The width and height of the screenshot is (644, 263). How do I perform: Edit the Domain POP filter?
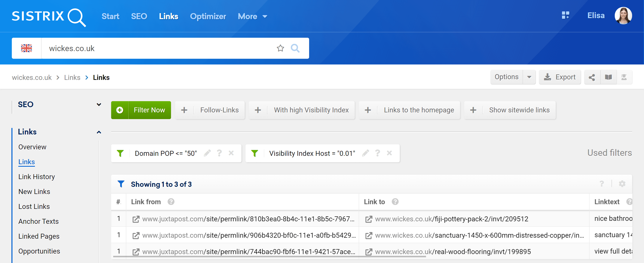(x=207, y=153)
